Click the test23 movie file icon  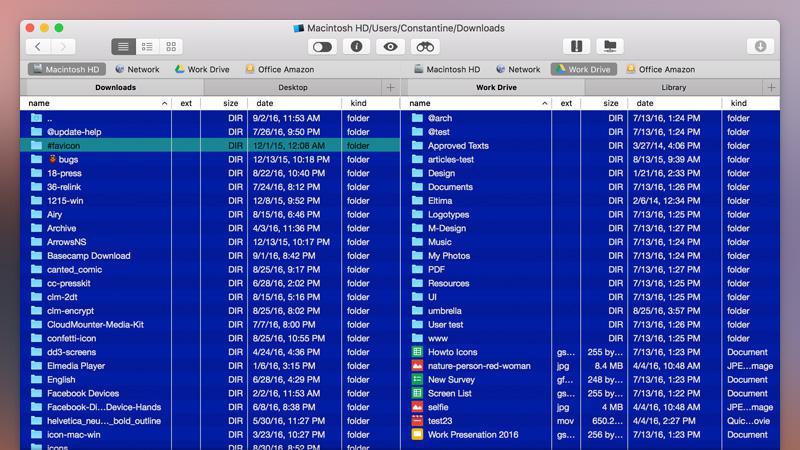pyautogui.click(x=417, y=420)
